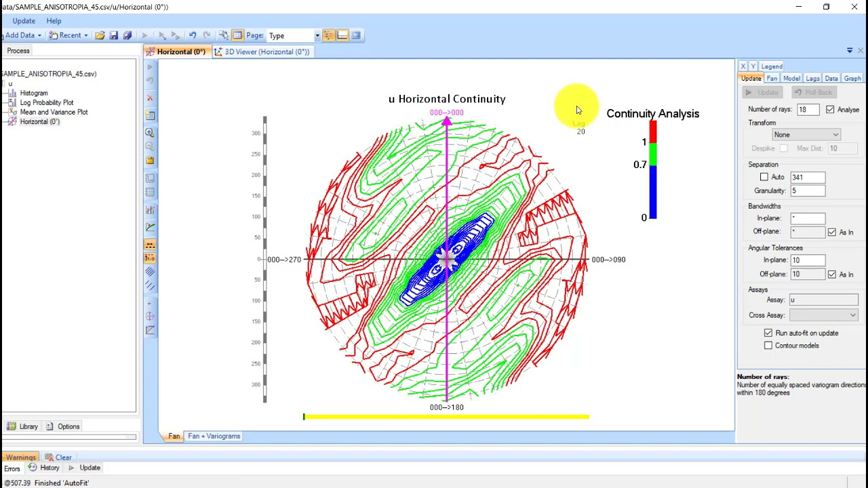The height and width of the screenshot is (488, 868).
Task: Click the variogram chart icon in vertical toolbar
Action: pyautogui.click(x=150, y=210)
